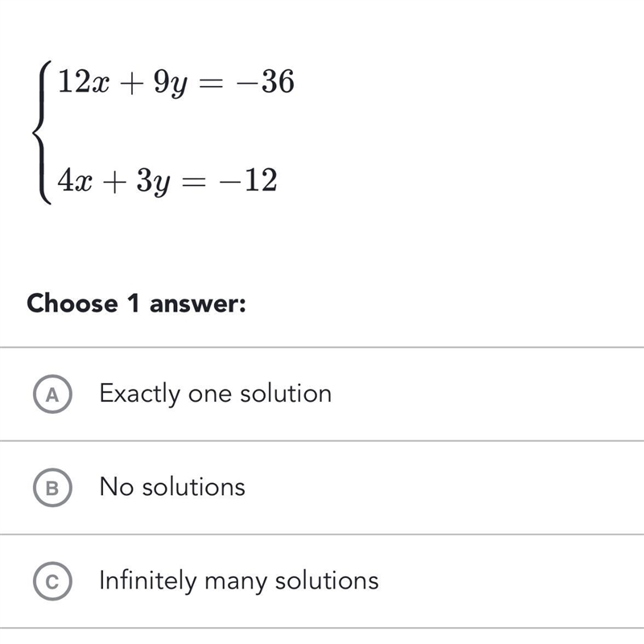This screenshot has width=644, height=644.
Task: Click the equation 4x + 3y = −12
Action: (x=167, y=181)
